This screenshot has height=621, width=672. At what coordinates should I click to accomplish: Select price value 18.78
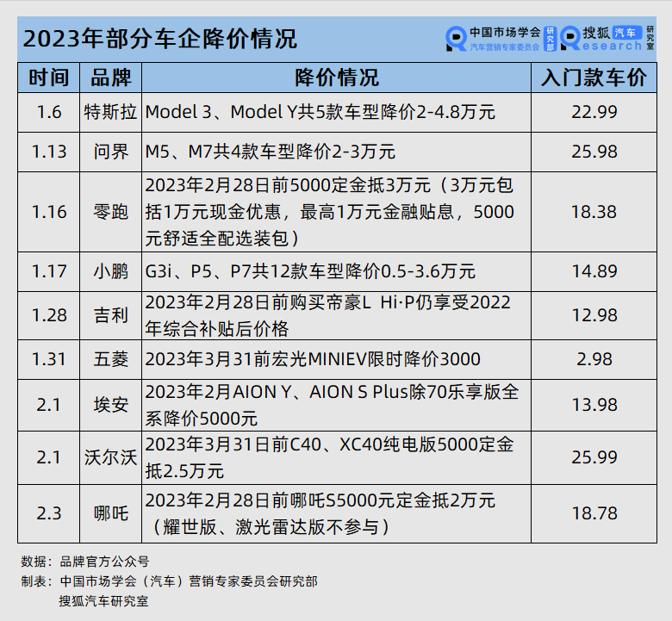[594, 513]
